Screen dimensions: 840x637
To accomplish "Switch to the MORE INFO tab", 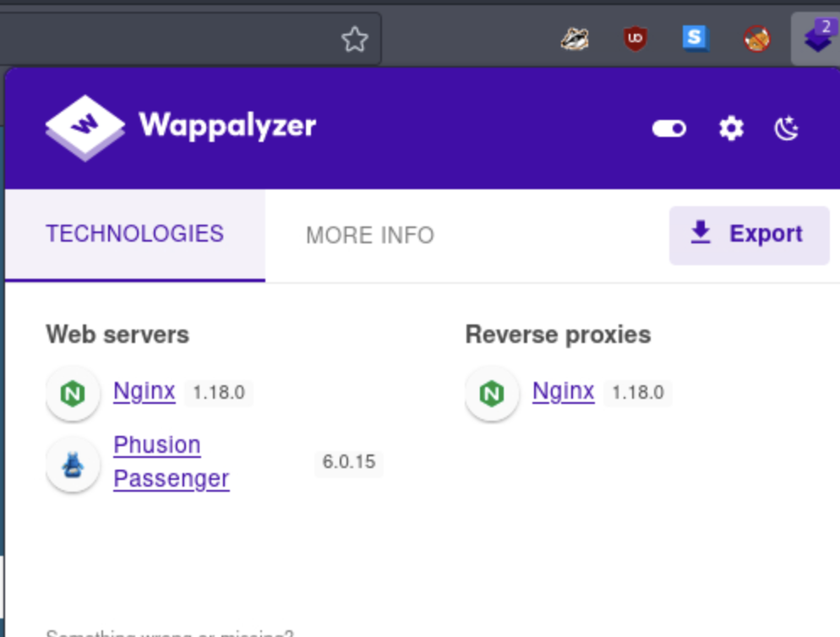I will [x=369, y=235].
